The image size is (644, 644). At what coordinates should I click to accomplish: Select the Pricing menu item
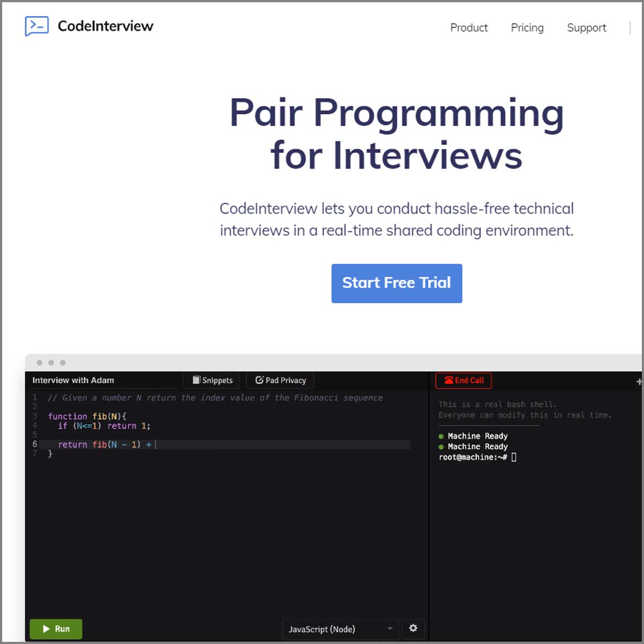(527, 28)
